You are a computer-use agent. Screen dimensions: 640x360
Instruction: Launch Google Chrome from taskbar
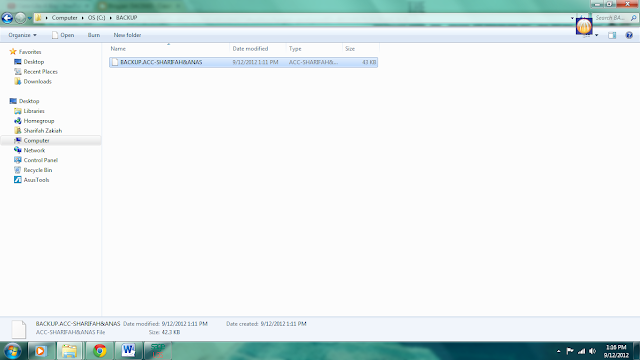coord(99,351)
